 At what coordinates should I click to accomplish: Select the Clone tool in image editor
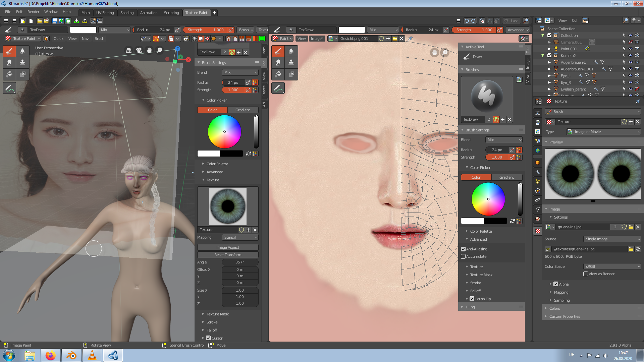click(x=291, y=62)
